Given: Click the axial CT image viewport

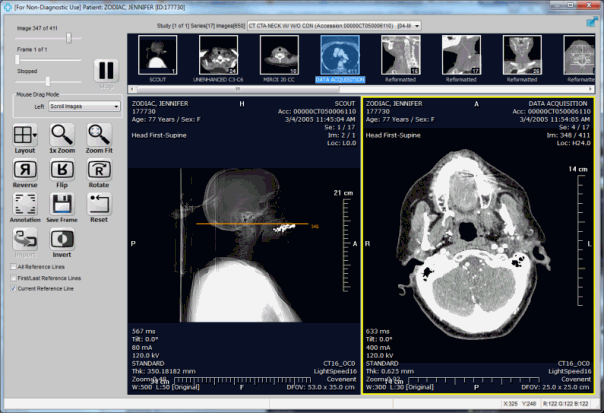Looking at the screenshot, I should click(478, 245).
